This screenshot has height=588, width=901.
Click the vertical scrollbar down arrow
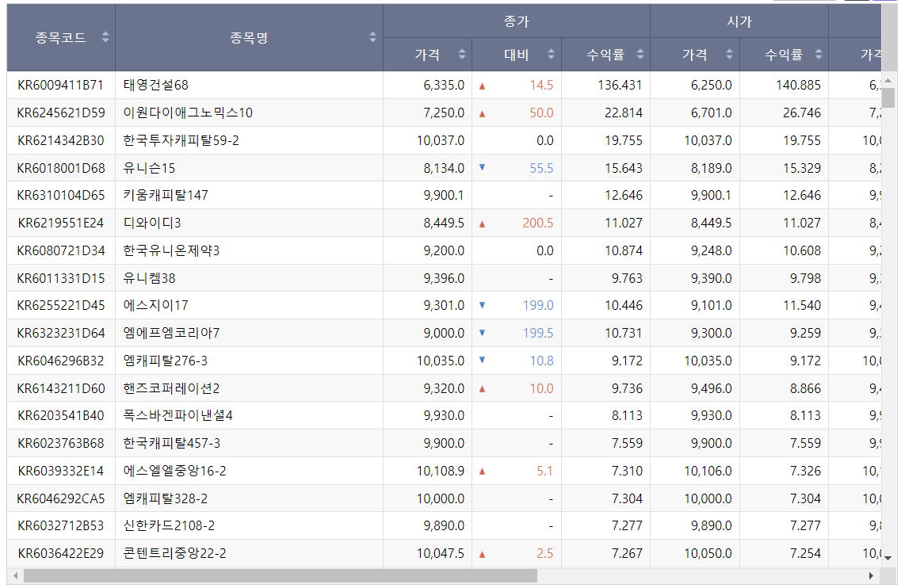888,558
